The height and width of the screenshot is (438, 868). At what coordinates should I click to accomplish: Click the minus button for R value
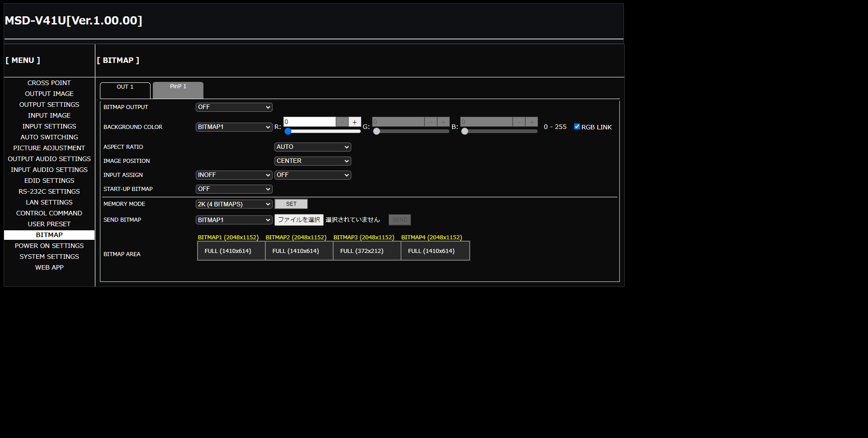(342, 122)
